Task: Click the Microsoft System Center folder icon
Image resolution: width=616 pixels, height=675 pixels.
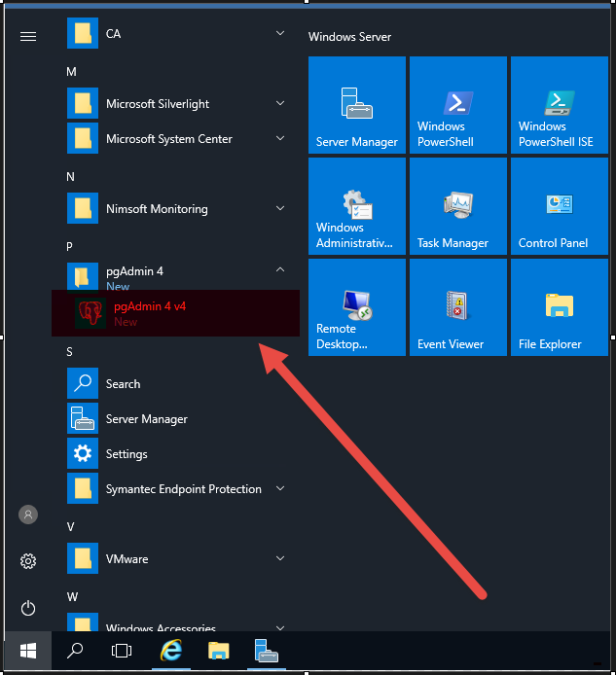Action: pos(83,138)
